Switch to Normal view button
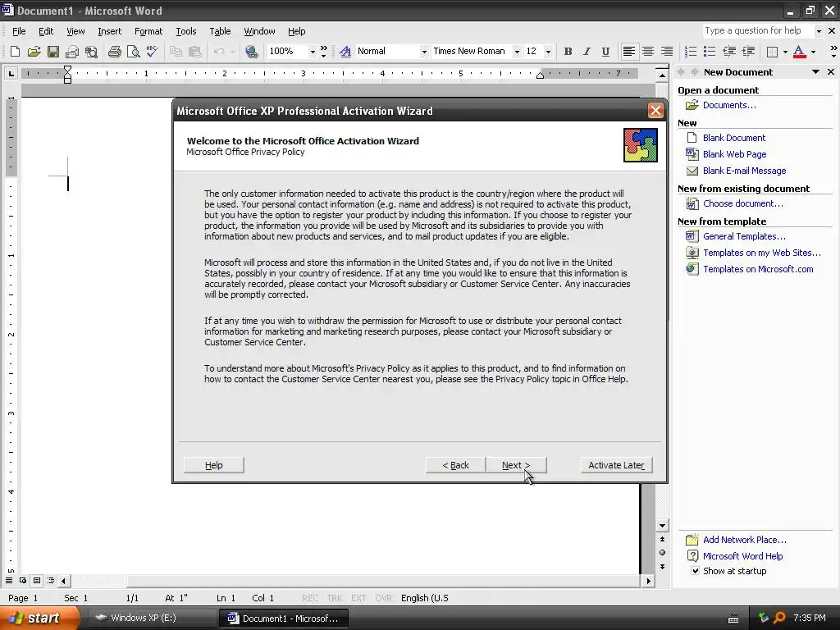This screenshot has width=840, height=630. click(x=8, y=581)
